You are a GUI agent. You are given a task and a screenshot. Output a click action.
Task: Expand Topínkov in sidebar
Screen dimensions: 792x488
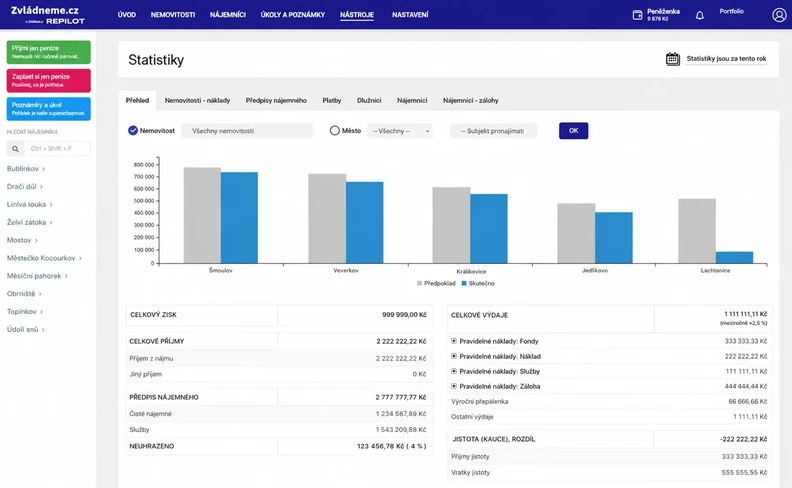tap(25, 312)
